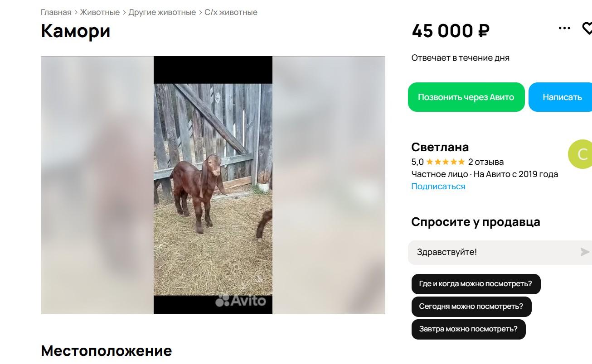This screenshot has width=592, height=364.
Task: Subscribe to seller with Подписаться
Action: tap(438, 186)
